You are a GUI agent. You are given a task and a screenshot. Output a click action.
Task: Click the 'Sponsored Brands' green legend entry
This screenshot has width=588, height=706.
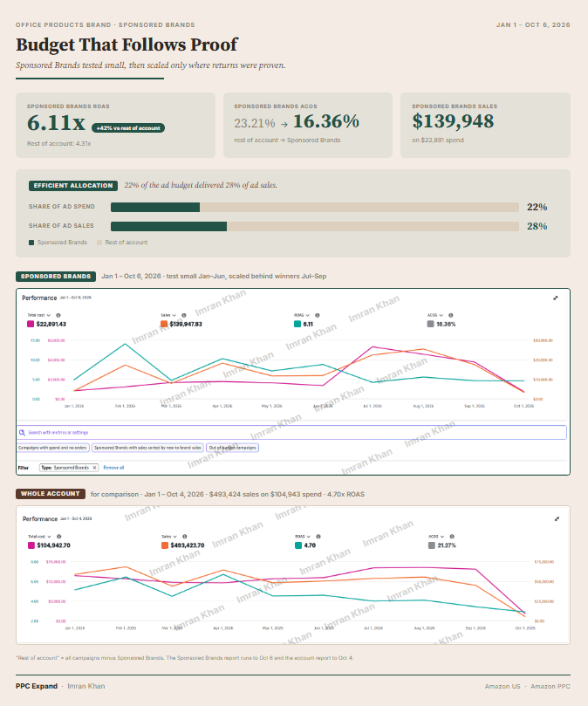[58, 243]
